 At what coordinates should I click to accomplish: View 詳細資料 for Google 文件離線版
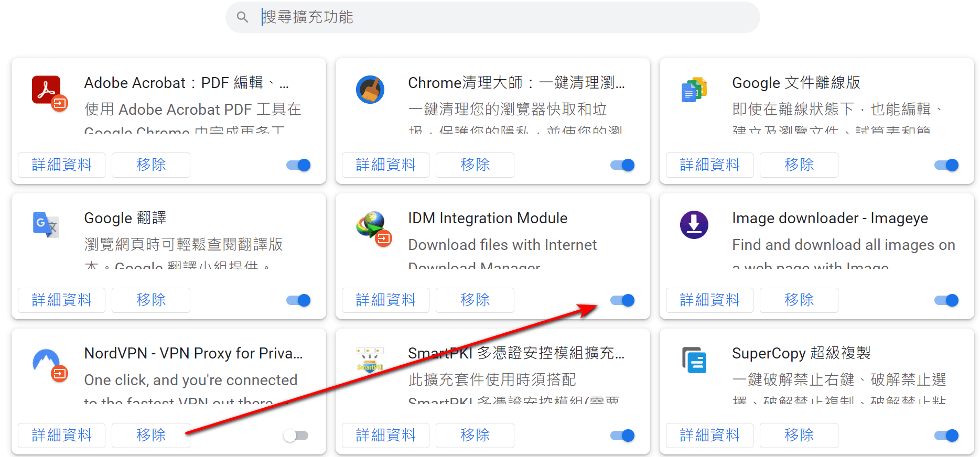coord(710,165)
